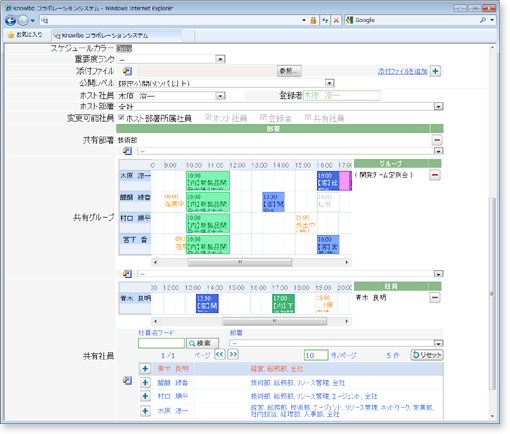Open the shared department selection dropdown
The width and height of the screenshot is (510, 434).
coord(438,151)
